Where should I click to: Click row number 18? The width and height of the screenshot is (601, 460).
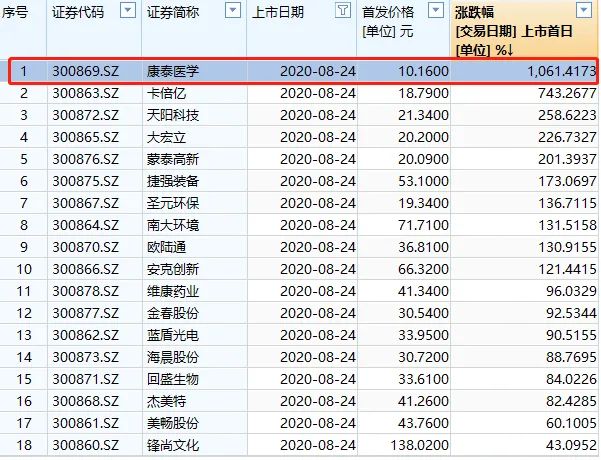(x=24, y=445)
